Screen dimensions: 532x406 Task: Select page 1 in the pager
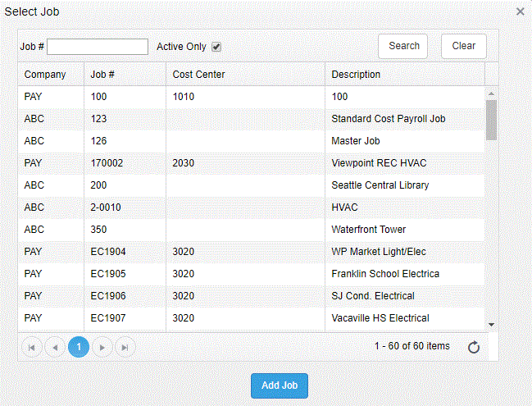[x=79, y=347]
